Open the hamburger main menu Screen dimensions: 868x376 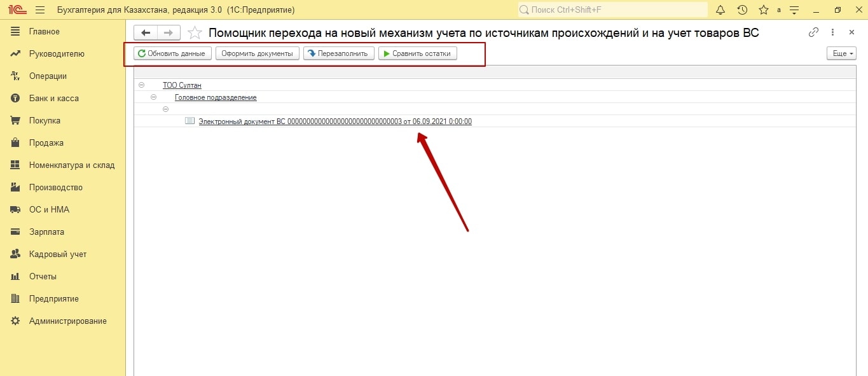pyautogui.click(x=40, y=10)
